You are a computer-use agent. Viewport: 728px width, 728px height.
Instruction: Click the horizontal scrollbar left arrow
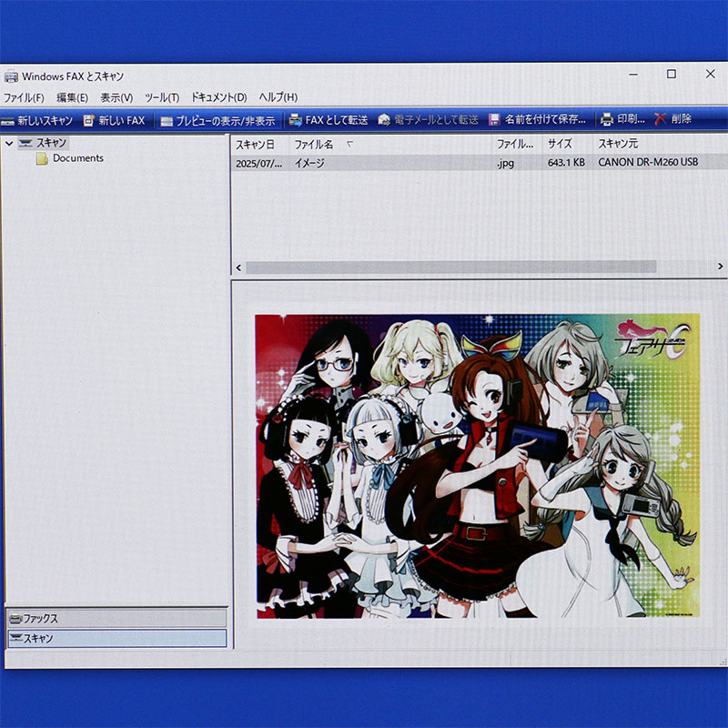point(239,268)
